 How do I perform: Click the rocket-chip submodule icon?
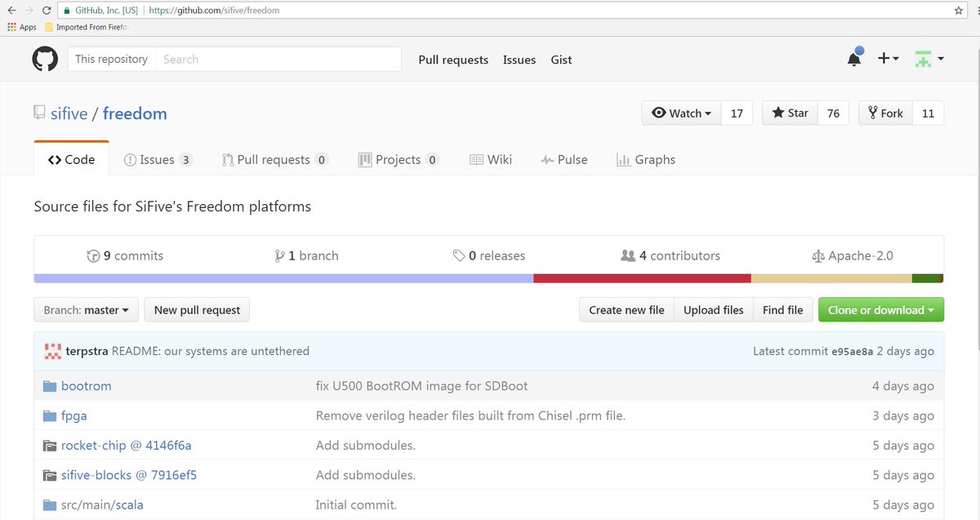click(49, 446)
